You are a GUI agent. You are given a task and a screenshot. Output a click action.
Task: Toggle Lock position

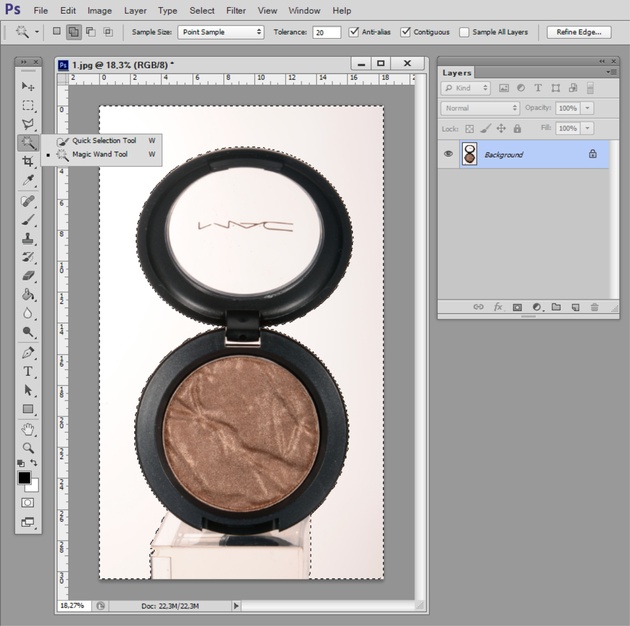(501, 129)
